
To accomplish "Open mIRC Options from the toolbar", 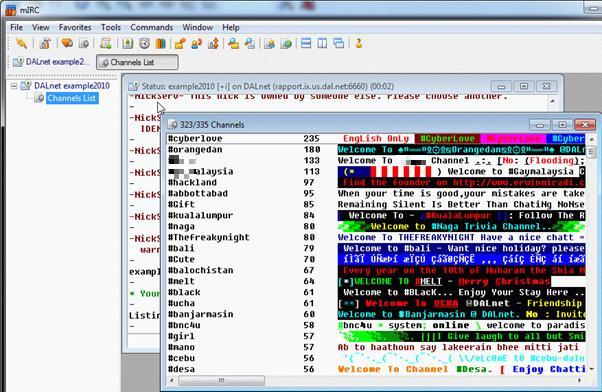I will point(45,43).
